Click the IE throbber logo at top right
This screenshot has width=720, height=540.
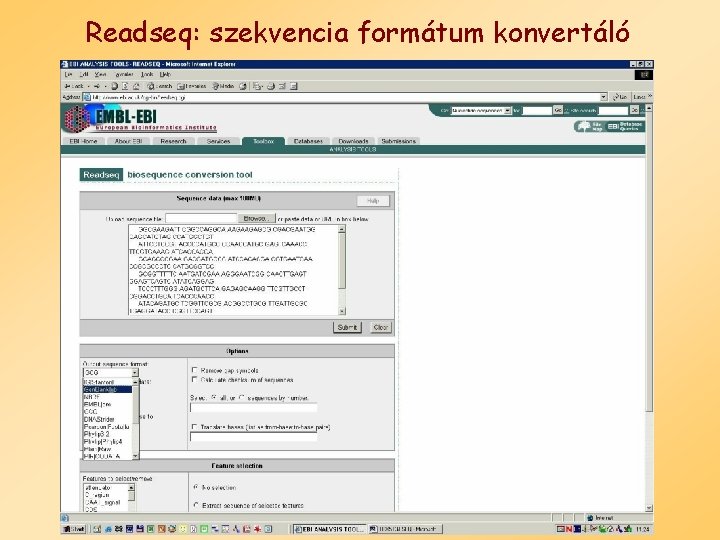click(x=644, y=75)
